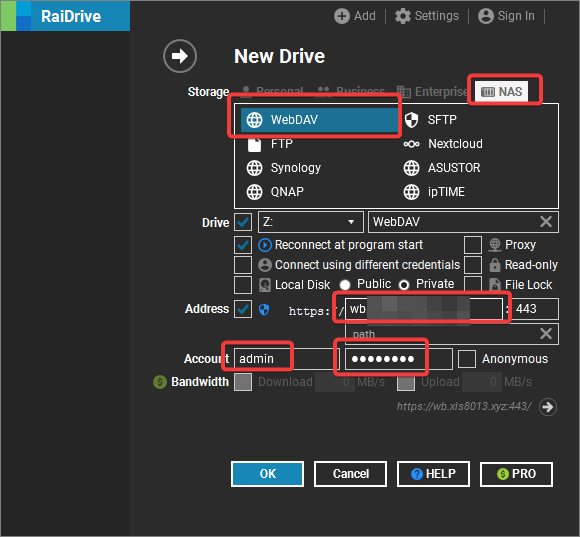Viewport: 580px width, 537px height.
Task: Switch to the Personal storage tab
Action: pyautogui.click(x=272, y=91)
